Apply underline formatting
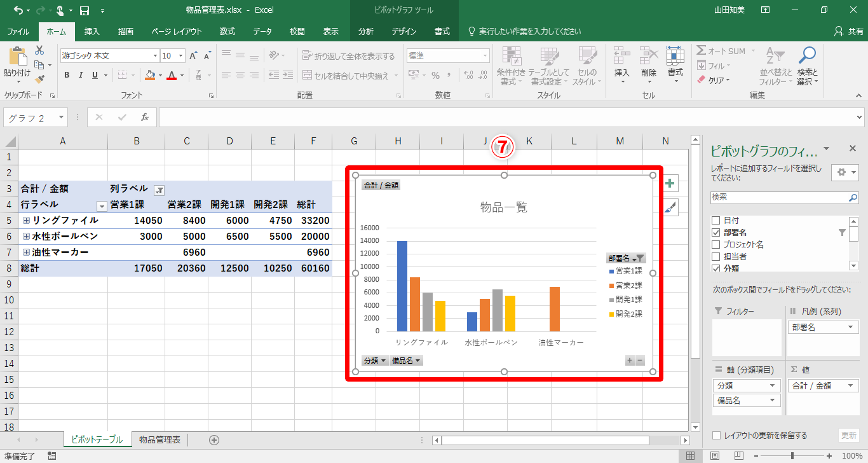The width and height of the screenshot is (868, 463). [95, 75]
